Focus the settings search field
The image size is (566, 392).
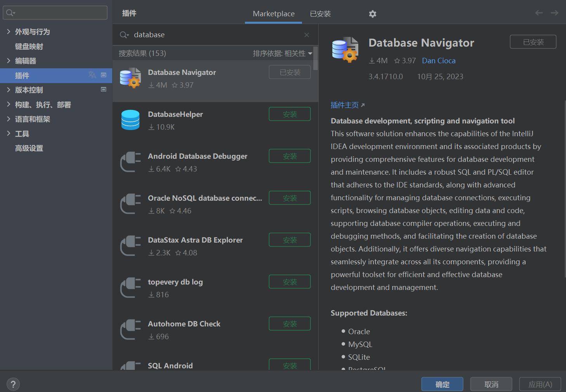coord(55,13)
